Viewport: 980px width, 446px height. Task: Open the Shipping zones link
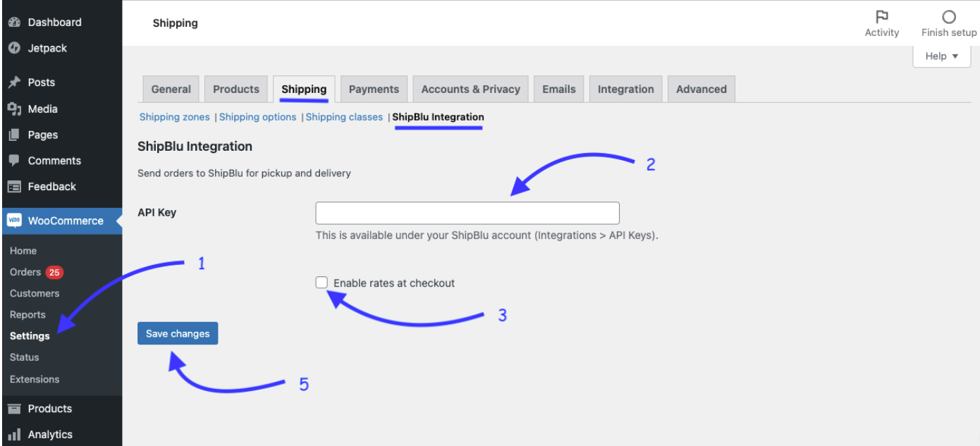pyautogui.click(x=175, y=117)
